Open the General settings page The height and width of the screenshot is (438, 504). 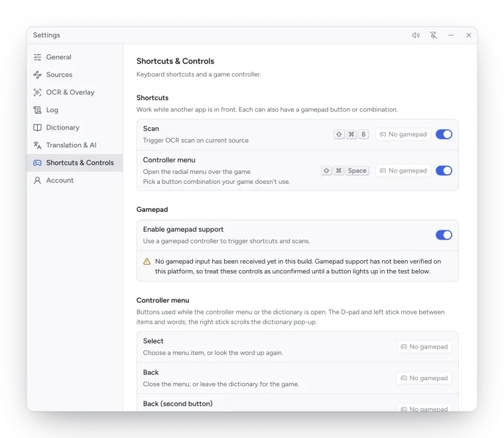pos(75,57)
